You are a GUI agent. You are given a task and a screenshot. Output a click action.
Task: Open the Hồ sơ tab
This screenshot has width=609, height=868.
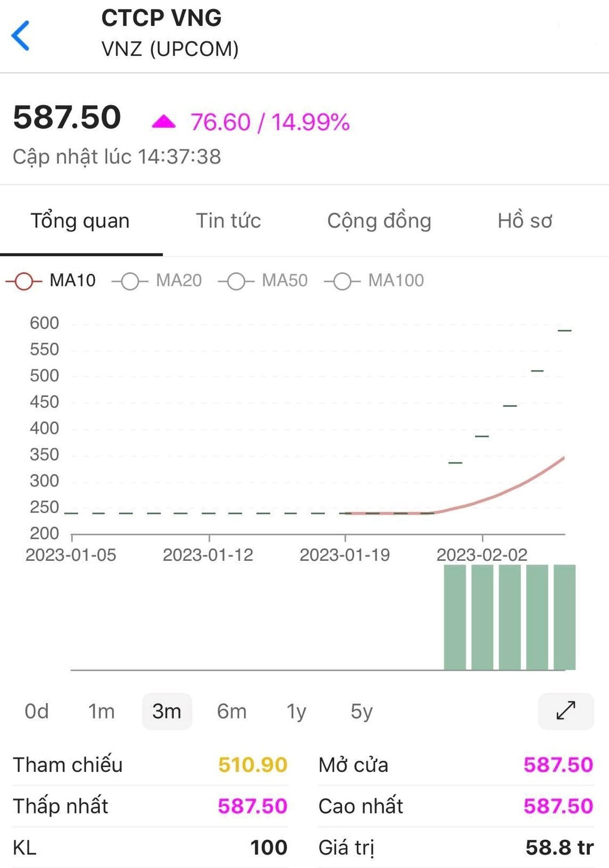click(x=525, y=221)
